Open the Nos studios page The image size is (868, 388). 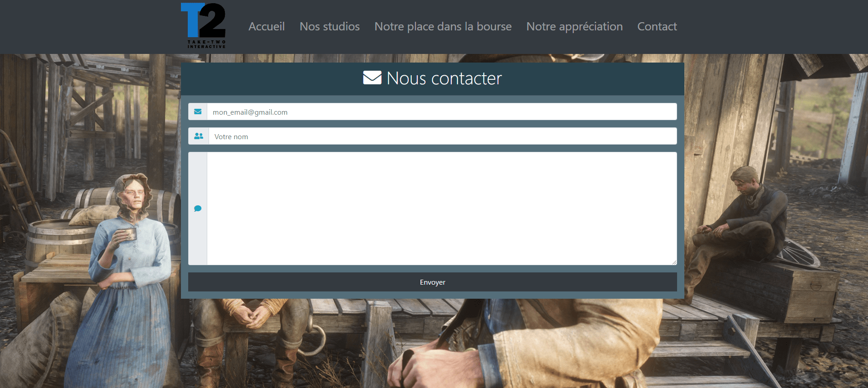(330, 26)
